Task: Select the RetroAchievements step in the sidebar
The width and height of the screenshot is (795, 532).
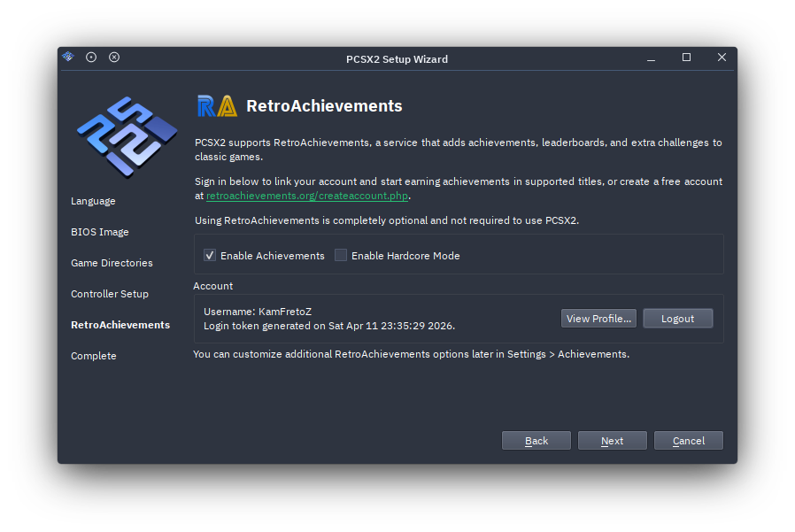Action: [120, 325]
